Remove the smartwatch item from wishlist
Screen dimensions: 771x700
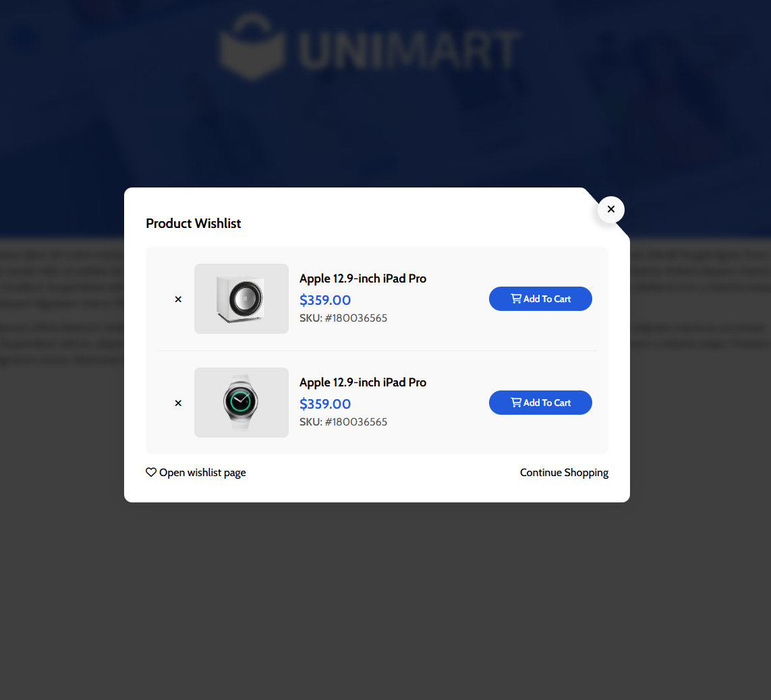(x=178, y=403)
